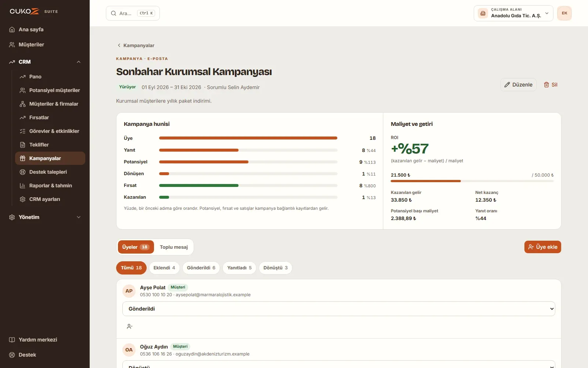Switch to the Toplu mesaj tab
Viewport: 588px width, 368px height.
click(174, 247)
